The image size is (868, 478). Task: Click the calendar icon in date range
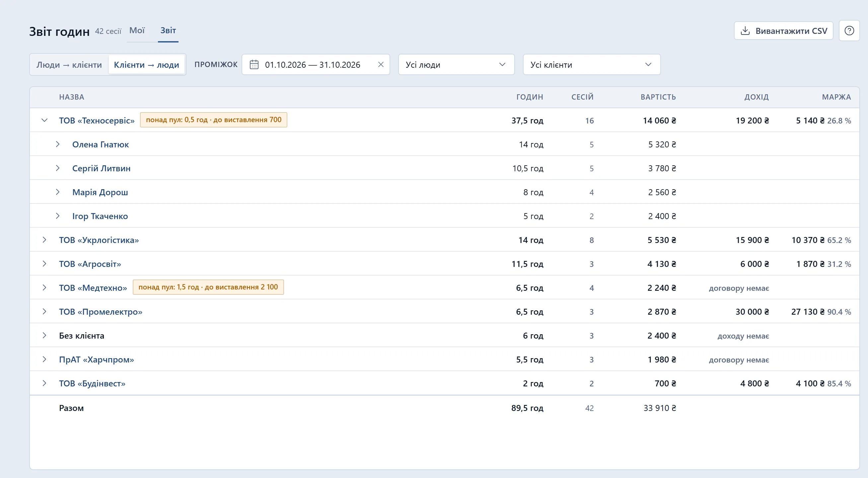pyautogui.click(x=254, y=64)
